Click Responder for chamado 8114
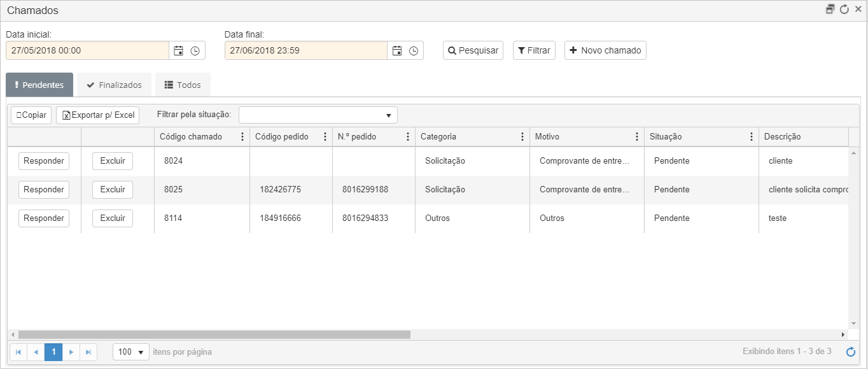 44,218
